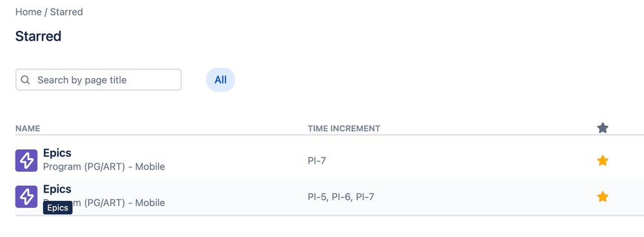Click the star icon in the column header
This screenshot has height=237, width=644.
pyautogui.click(x=603, y=128)
